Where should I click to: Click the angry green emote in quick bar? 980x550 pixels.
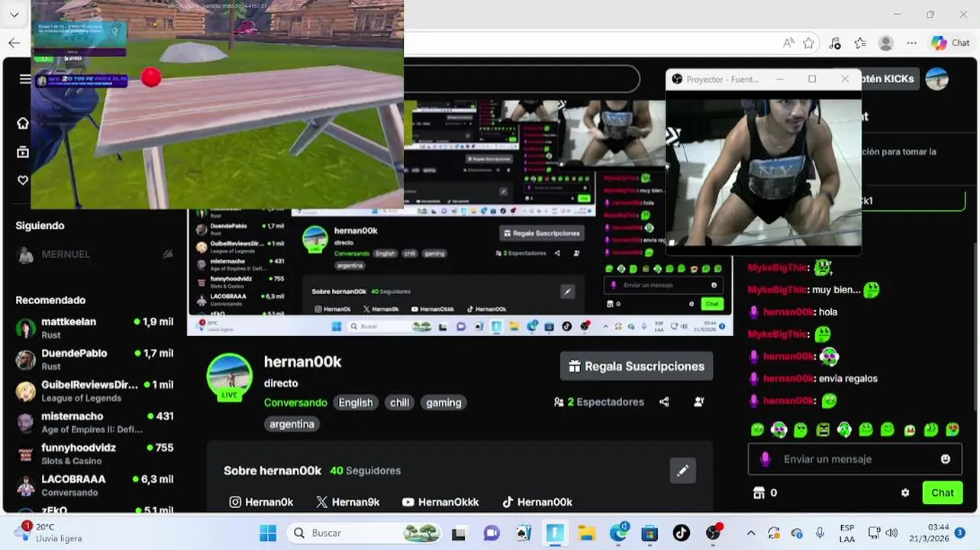click(x=823, y=430)
